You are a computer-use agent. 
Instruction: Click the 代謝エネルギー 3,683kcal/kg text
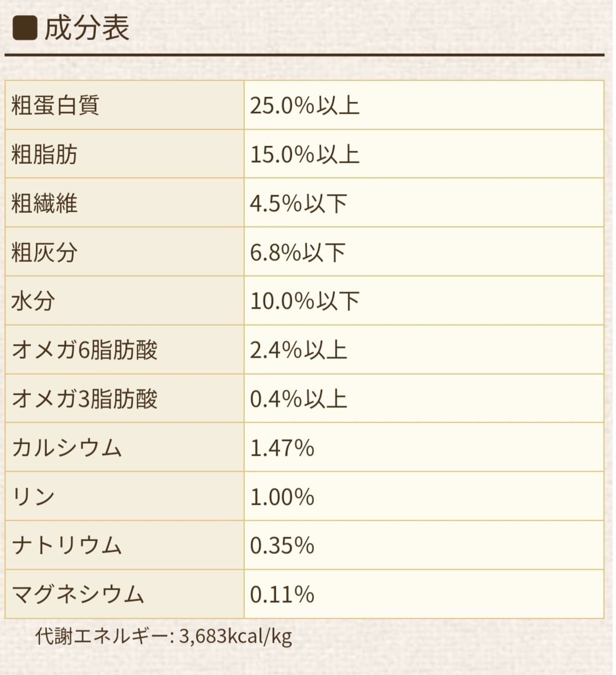[164, 637]
